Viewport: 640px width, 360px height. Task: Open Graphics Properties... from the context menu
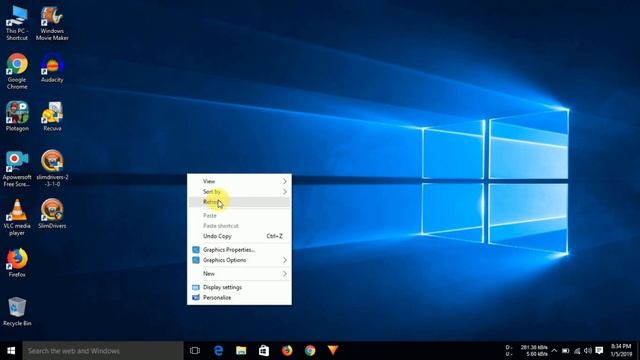click(239, 250)
